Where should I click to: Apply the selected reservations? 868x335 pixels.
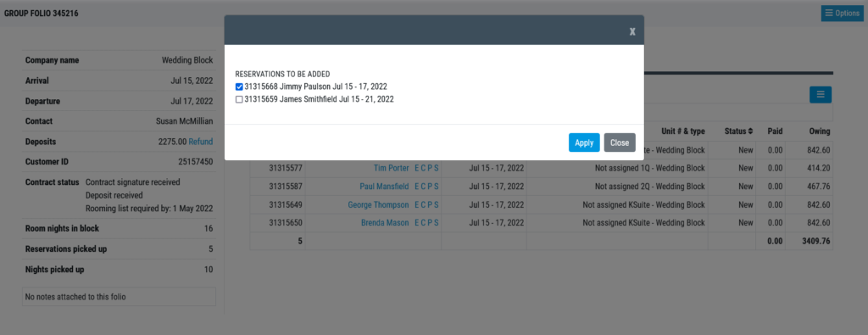584,142
